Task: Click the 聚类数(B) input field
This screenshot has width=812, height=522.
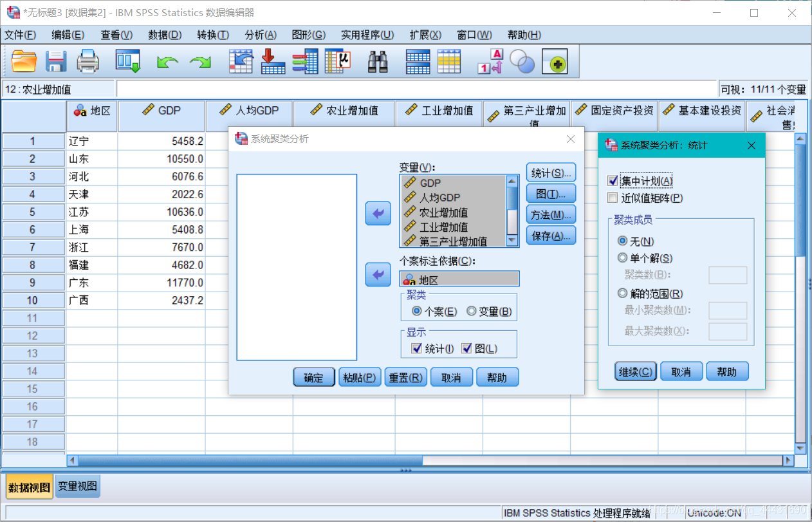Action: (x=728, y=275)
